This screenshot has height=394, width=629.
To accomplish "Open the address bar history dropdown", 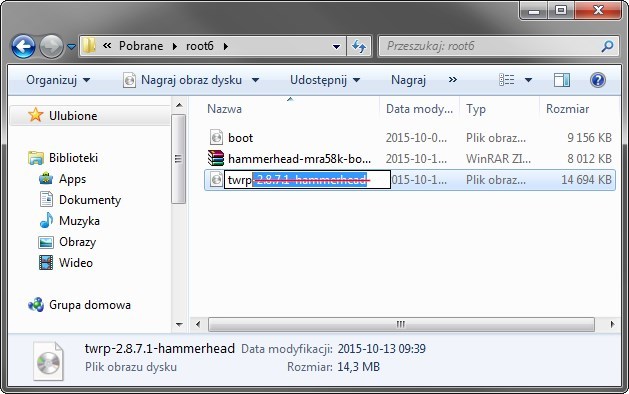I will coord(336,47).
